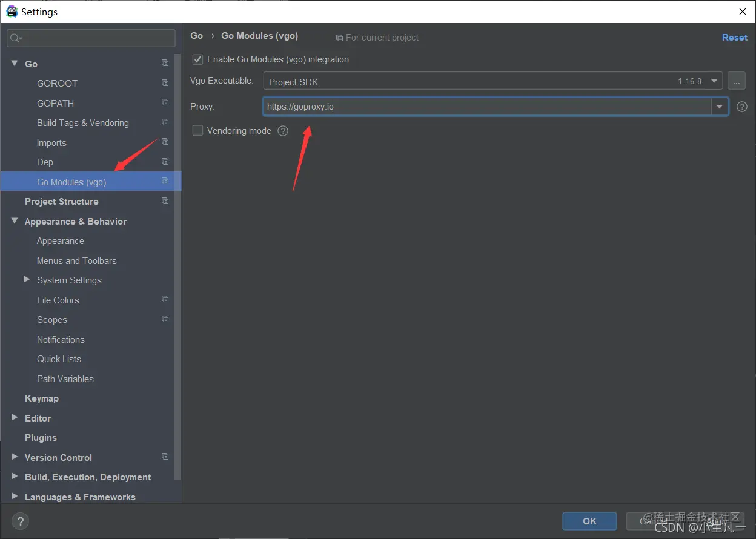
Task: Click the project-level icon beside Dep
Action: click(x=165, y=162)
